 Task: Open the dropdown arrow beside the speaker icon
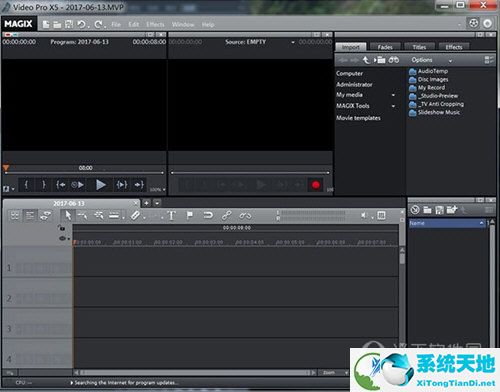pos(372,218)
